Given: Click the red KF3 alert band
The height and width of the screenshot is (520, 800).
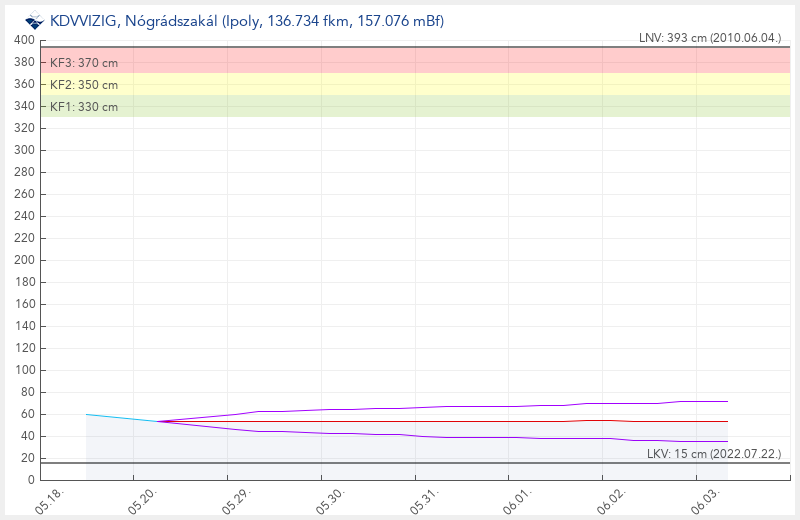Looking at the screenshot, I should (415, 60).
